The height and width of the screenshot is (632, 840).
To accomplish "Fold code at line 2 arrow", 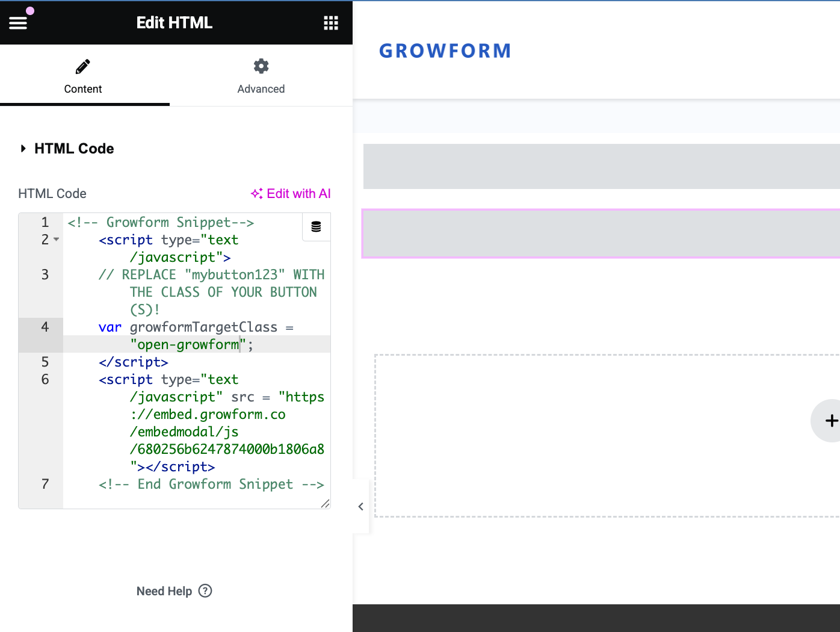I will click(x=56, y=240).
